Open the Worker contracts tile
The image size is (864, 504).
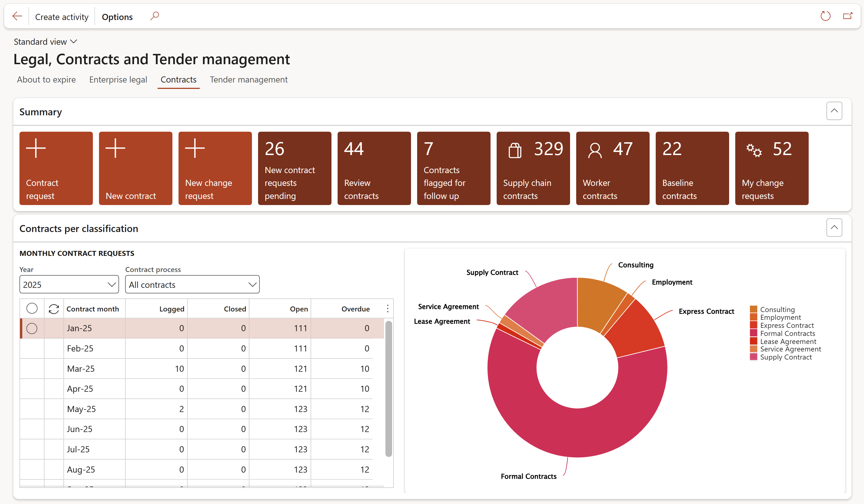click(612, 168)
